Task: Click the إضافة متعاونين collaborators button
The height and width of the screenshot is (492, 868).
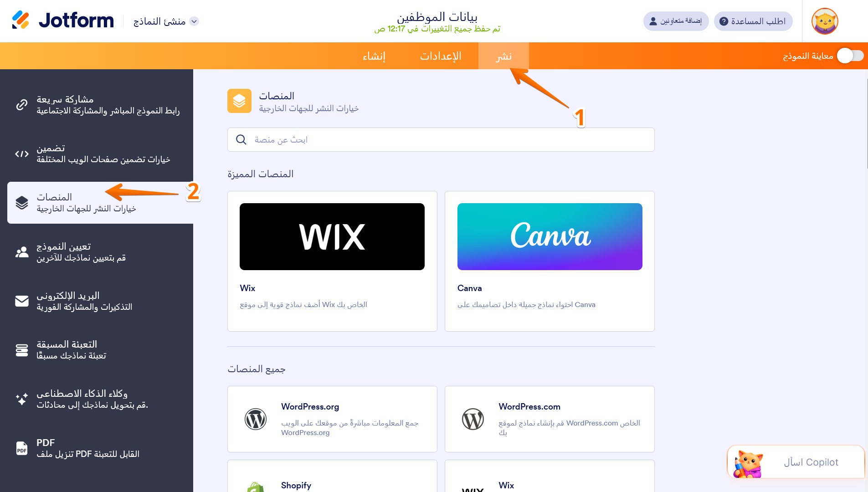Action: pyautogui.click(x=676, y=21)
